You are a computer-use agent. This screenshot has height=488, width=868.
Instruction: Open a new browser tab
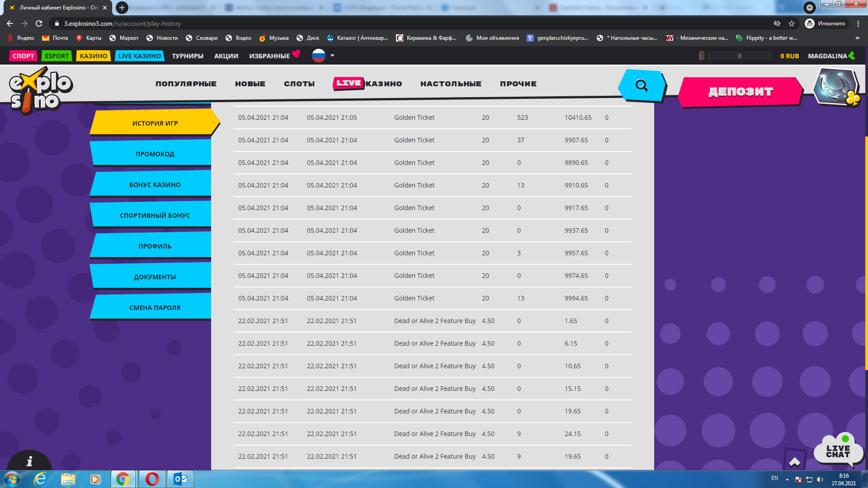click(122, 8)
